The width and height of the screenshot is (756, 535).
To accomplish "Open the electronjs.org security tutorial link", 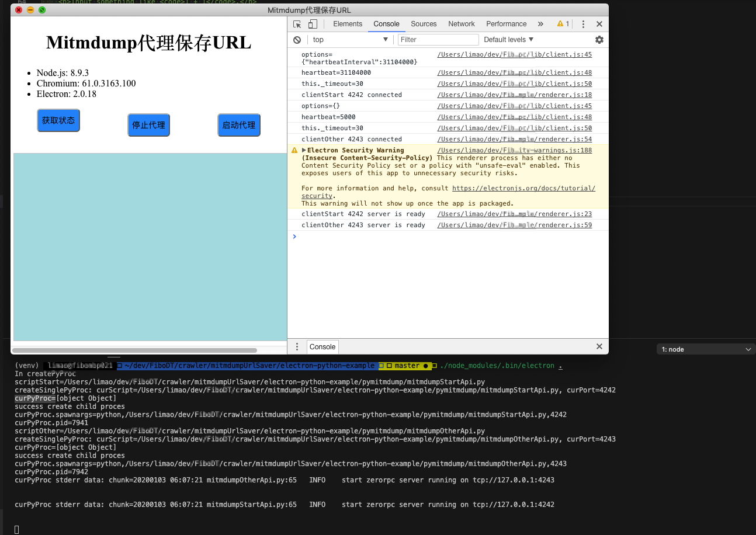I will (524, 188).
